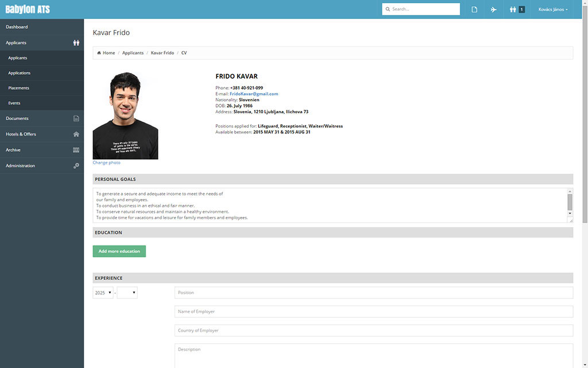This screenshot has height=368, width=588.
Task: Click the Nationality Slovenien text
Action: pos(249,100)
